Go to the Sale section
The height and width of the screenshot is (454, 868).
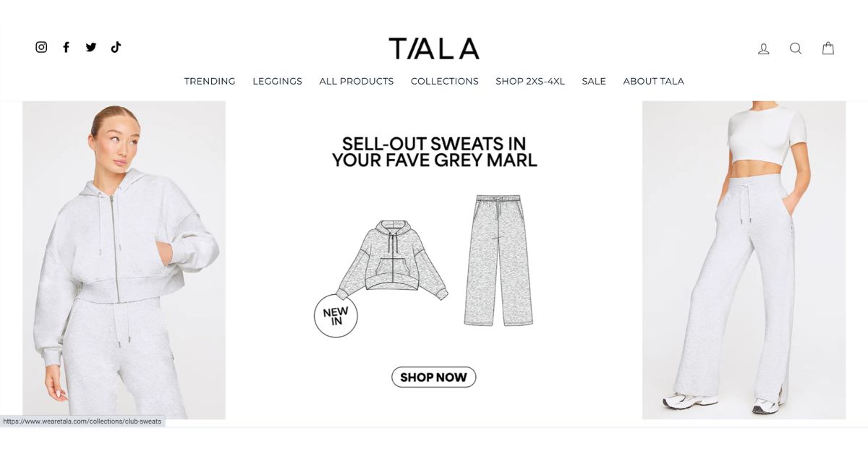[594, 81]
